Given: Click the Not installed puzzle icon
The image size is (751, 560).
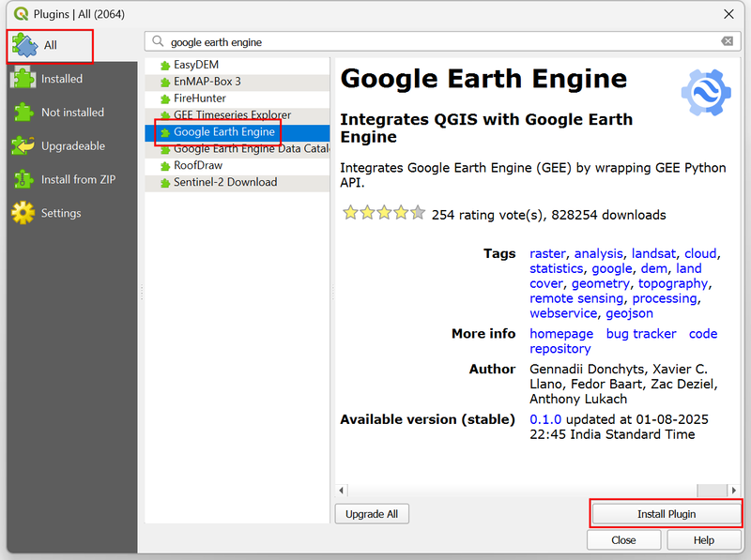Looking at the screenshot, I should [x=23, y=113].
